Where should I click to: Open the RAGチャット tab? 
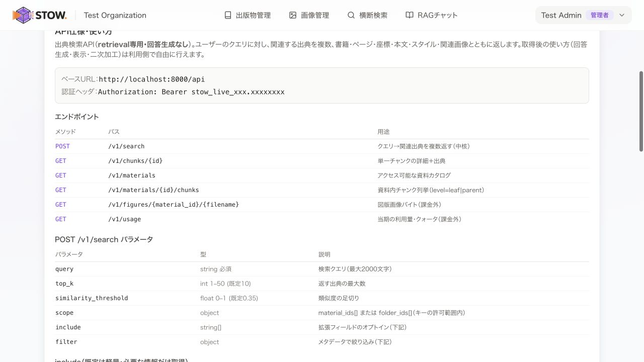432,15
